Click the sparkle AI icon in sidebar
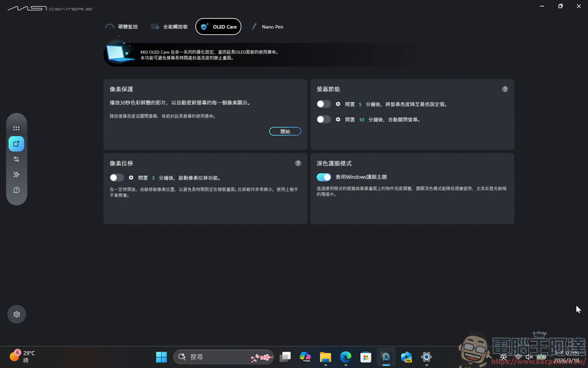588x368 pixels. (x=16, y=174)
